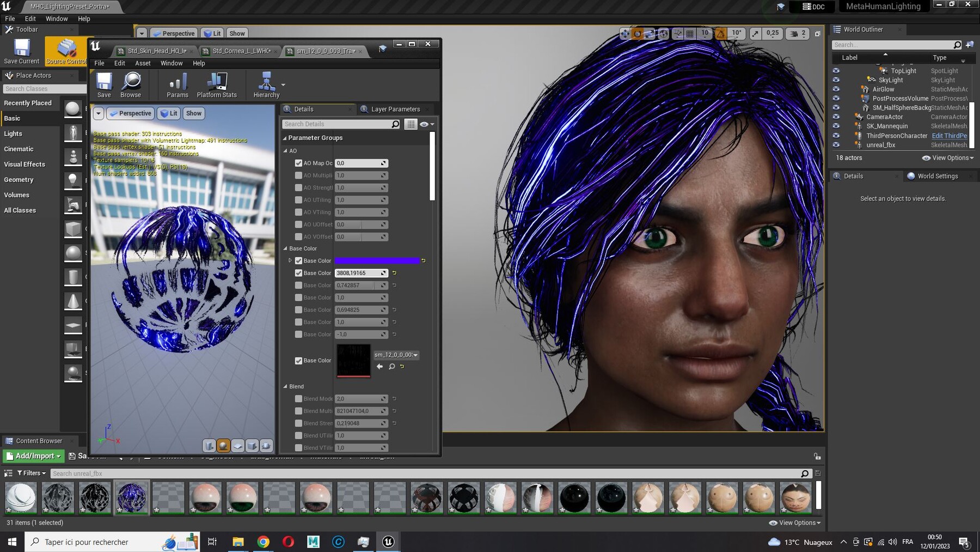This screenshot has height=552, width=980.
Task: Select the translate gizmo tool in the viewport
Action: tap(625, 33)
